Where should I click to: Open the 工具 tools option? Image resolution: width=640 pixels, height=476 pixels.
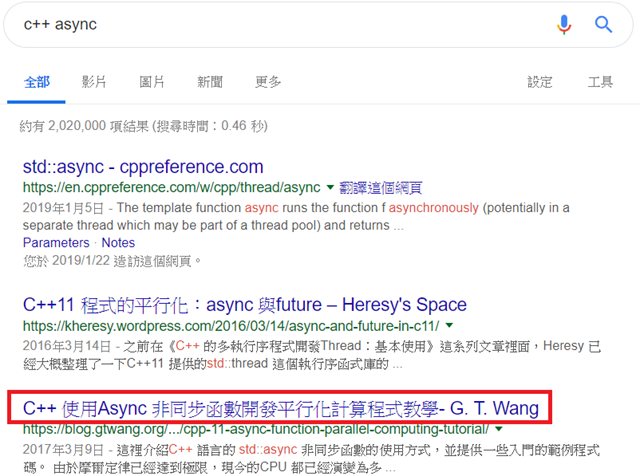[600, 82]
